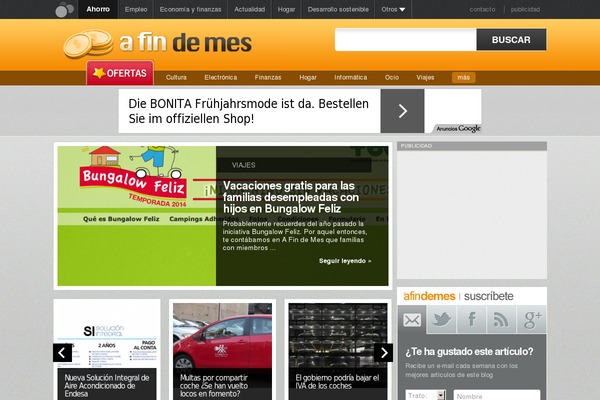Click the PUBLICIDAD sidebar label
600x400 pixels.
coord(416,146)
